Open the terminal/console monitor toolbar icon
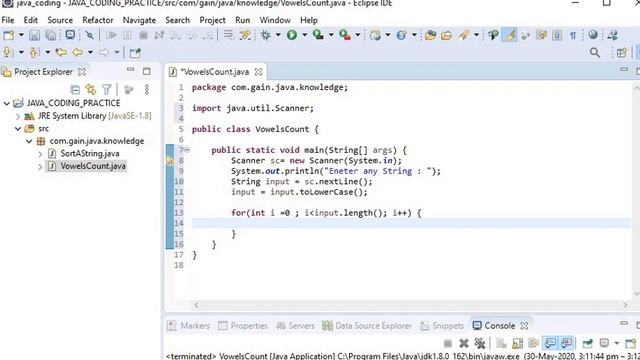Screen dimensions: 640x360 (70, 35)
